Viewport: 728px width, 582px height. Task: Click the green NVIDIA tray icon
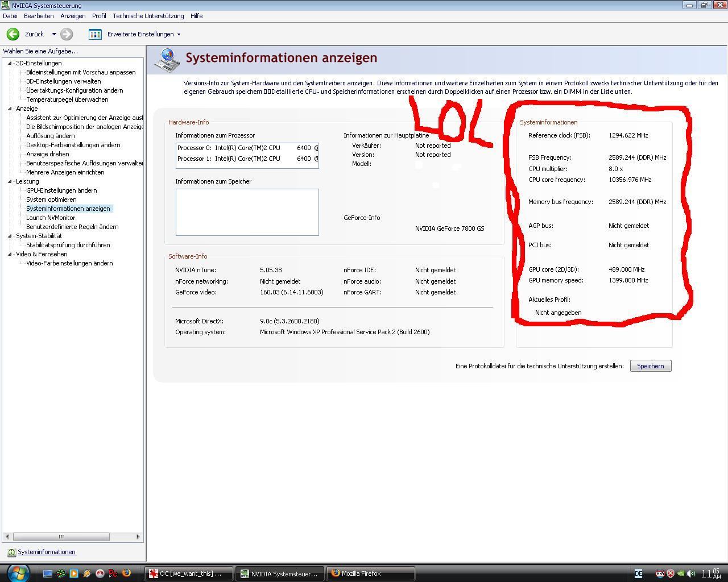click(681, 573)
